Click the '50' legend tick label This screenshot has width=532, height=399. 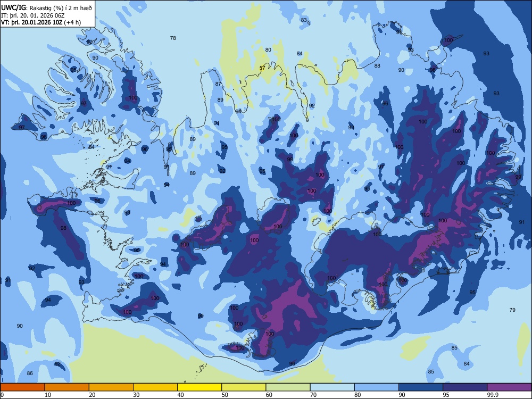(225, 395)
